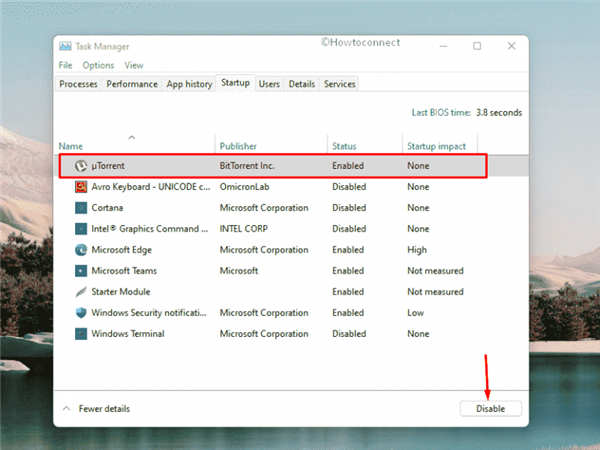The width and height of the screenshot is (600, 450).
Task: Click Low impact in Windows Security row
Action: click(x=415, y=313)
